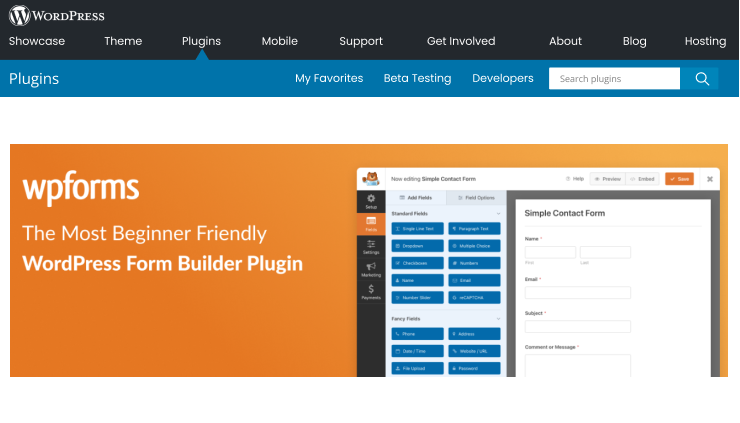Switch to Add Fields tab
Image resolution: width=740 pixels, height=423 pixels.
coord(416,198)
